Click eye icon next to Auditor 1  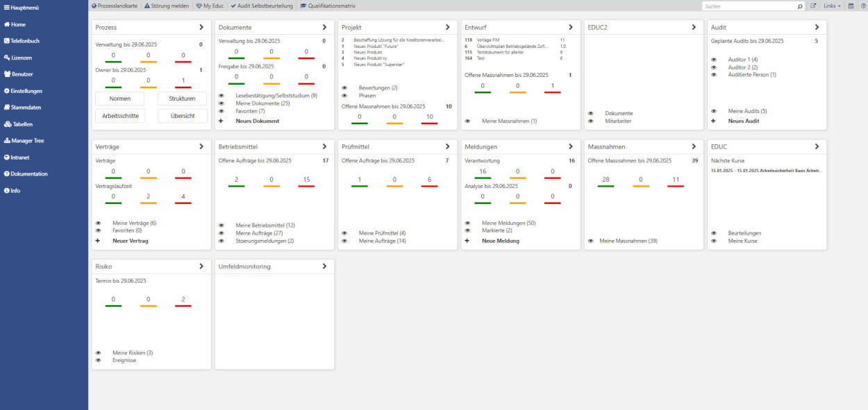point(713,60)
